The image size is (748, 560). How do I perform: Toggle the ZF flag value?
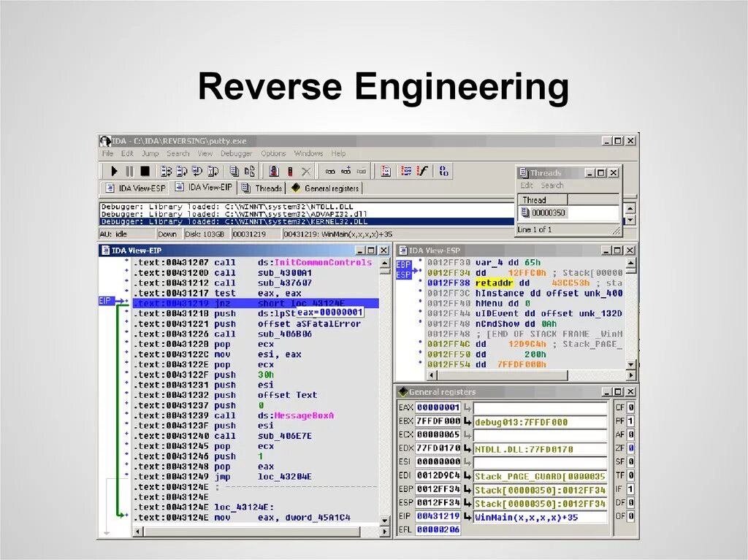tap(630, 448)
